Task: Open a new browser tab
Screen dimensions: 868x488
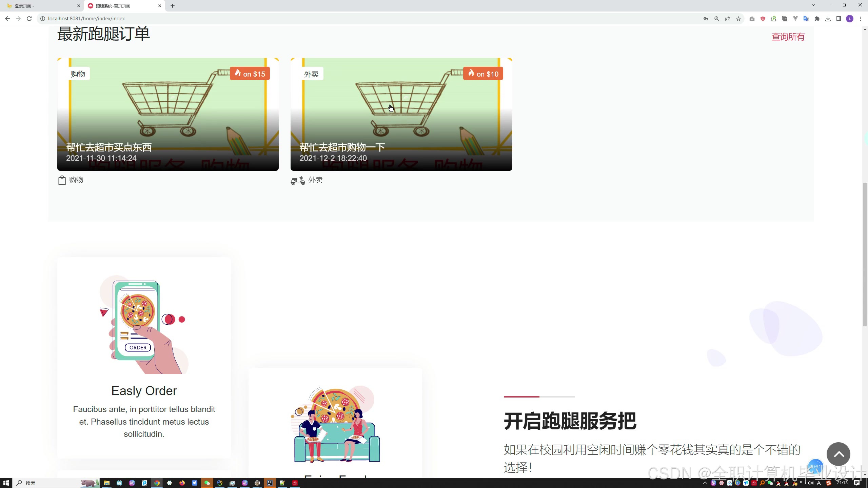Action: tap(173, 6)
